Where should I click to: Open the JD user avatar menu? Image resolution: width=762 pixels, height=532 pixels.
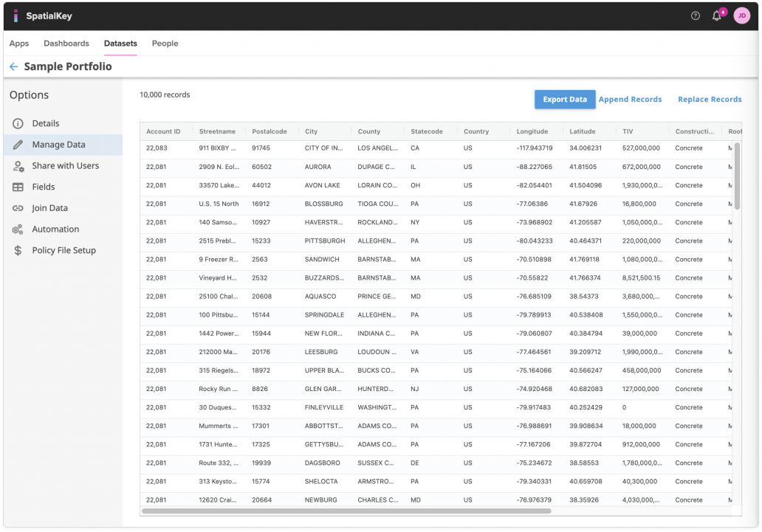click(741, 15)
